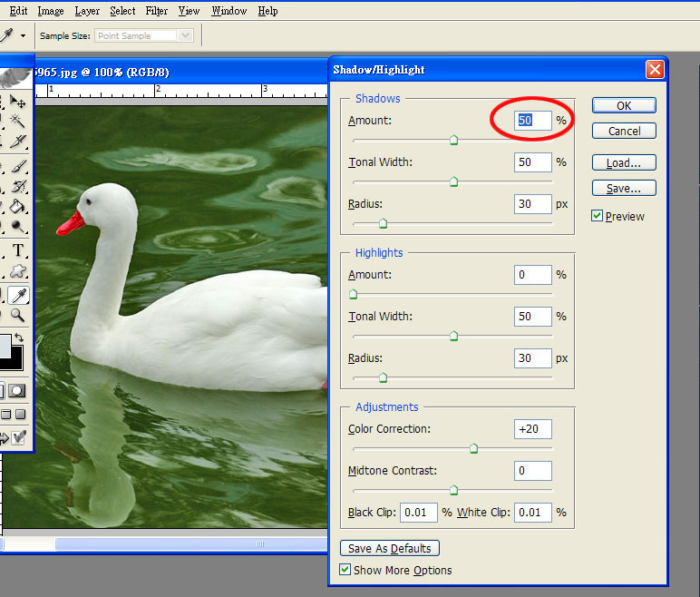The width and height of the screenshot is (700, 597).
Task: Click OK in Shadow/Highlight dialog
Action: point(623,105)
